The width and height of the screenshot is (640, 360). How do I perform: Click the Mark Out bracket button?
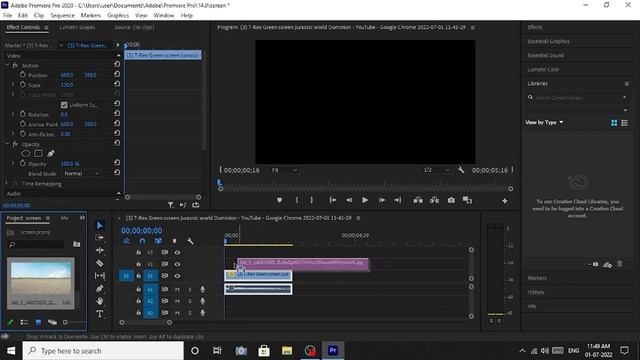[x=311, y=200]
